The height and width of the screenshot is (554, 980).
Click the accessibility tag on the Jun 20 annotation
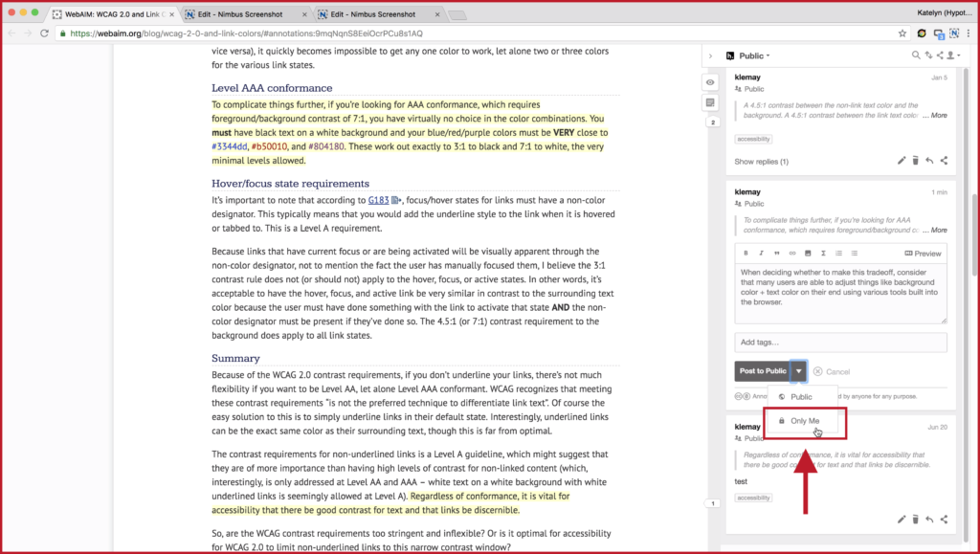coord(754,498)
